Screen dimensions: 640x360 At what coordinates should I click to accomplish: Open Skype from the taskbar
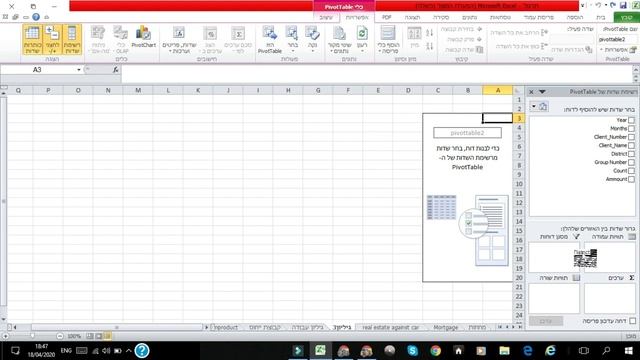(412, 351)
